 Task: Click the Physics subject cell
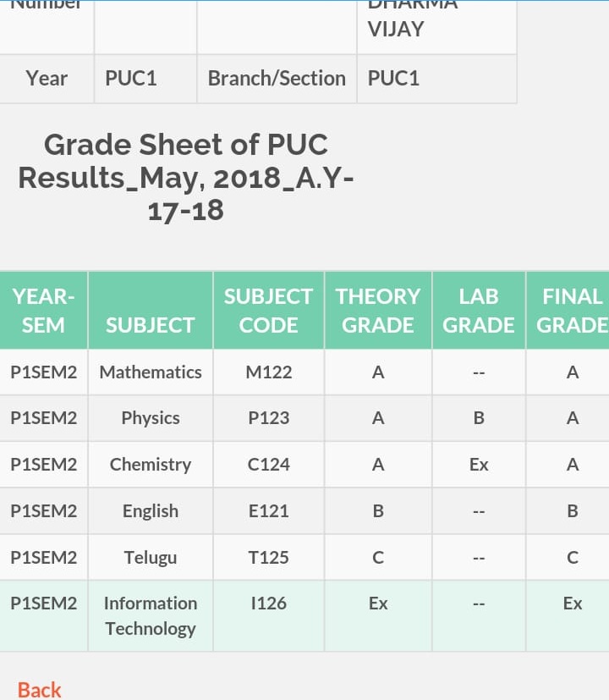(x=151, y=418)
